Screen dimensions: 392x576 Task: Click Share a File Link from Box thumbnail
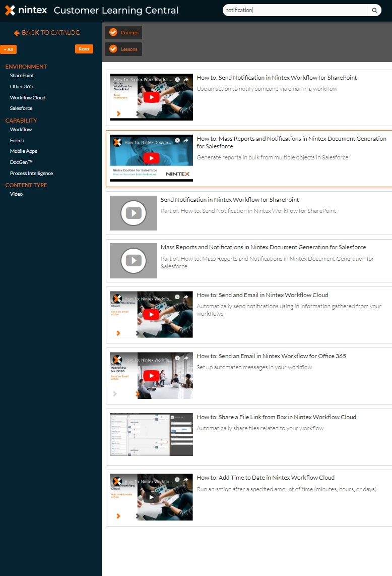(x=151, y=435)
